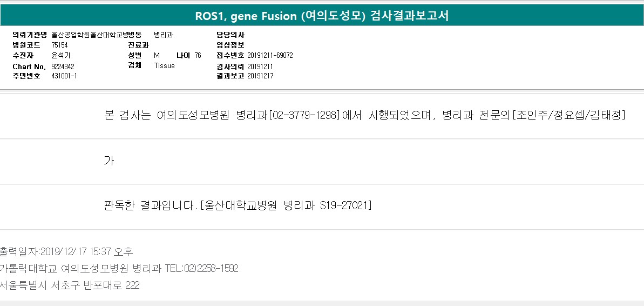644x306 pixels.
Task: Click the result report date 20191217
Action: point(260,76)
